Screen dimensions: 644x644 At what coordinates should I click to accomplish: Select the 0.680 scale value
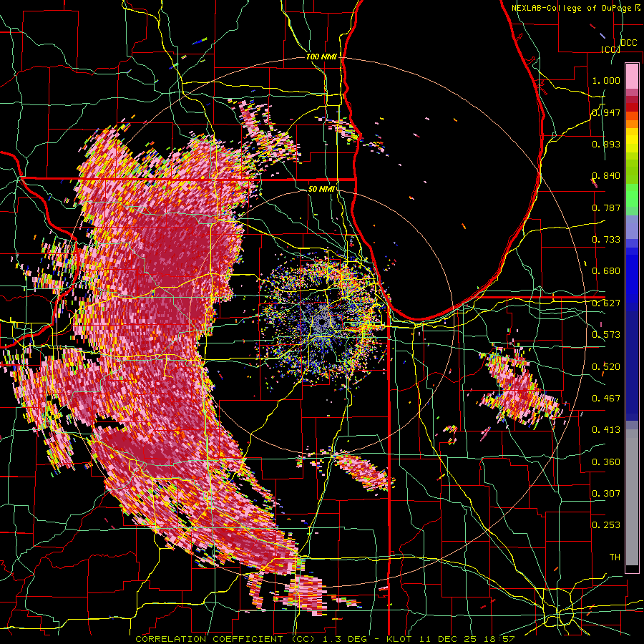coord(606,271)
